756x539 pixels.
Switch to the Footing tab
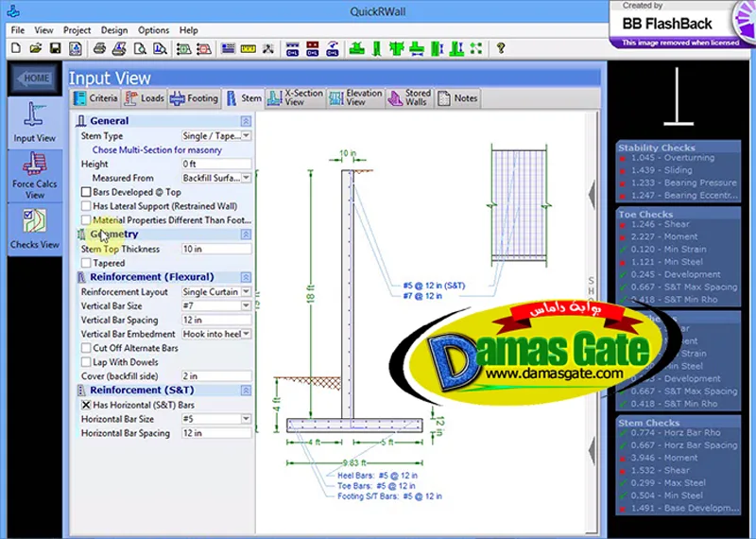pyautogui.click(x=194, y=98)
